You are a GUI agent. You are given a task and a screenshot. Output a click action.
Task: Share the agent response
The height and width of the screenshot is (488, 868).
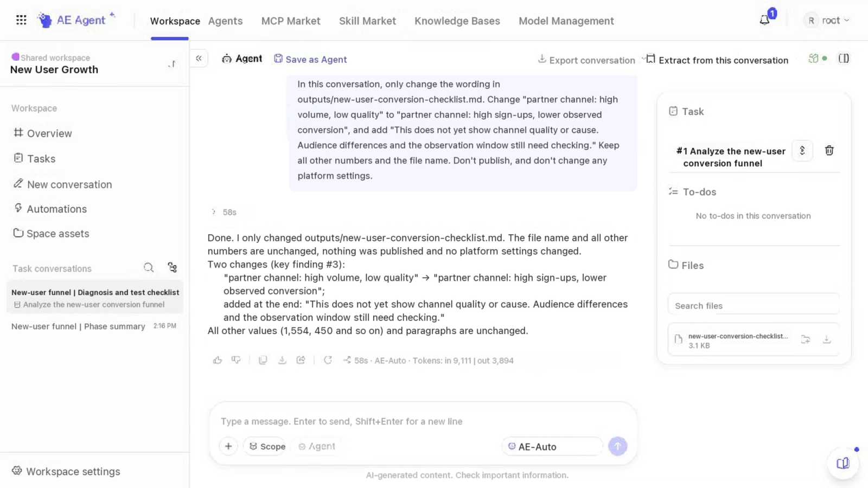pos(301,360)
